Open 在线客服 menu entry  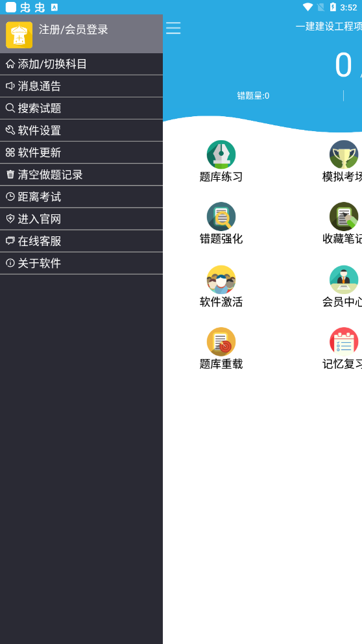81,241
